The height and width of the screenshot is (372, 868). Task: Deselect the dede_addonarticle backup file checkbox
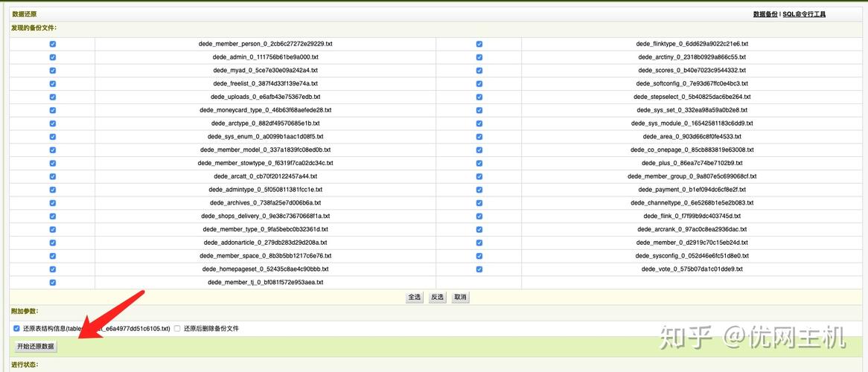click(52, 243)
